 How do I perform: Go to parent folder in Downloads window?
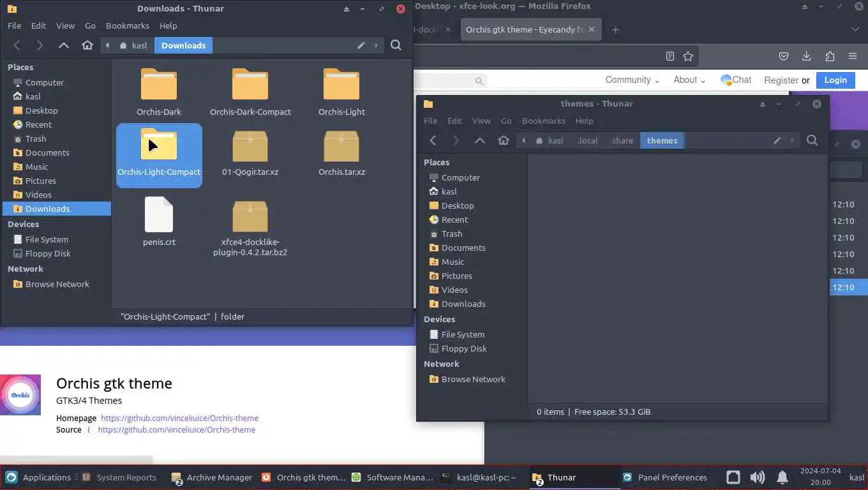point(64,45)
